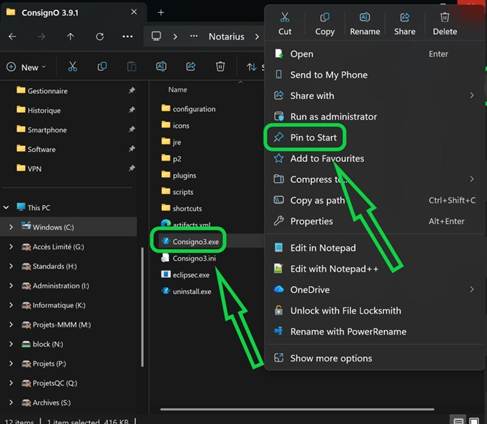Viewport: 487px width, 424px height.
Task: Click the Share icon in context menu
Action: pos(404,17)
